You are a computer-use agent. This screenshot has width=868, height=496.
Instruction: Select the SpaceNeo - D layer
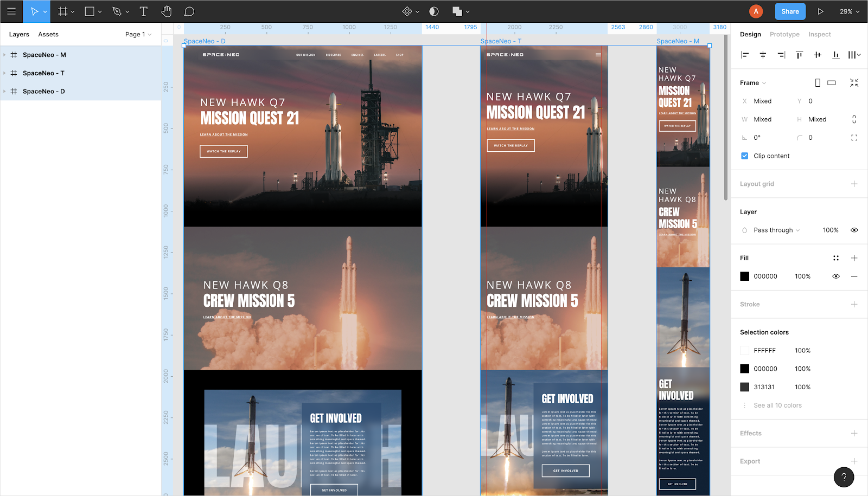point(43,92)
